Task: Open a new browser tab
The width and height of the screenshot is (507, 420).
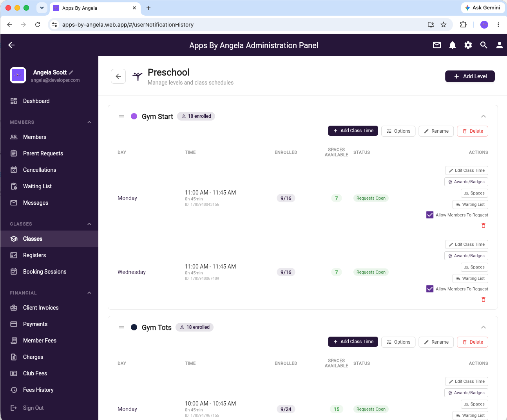Action: pos(148,8)
